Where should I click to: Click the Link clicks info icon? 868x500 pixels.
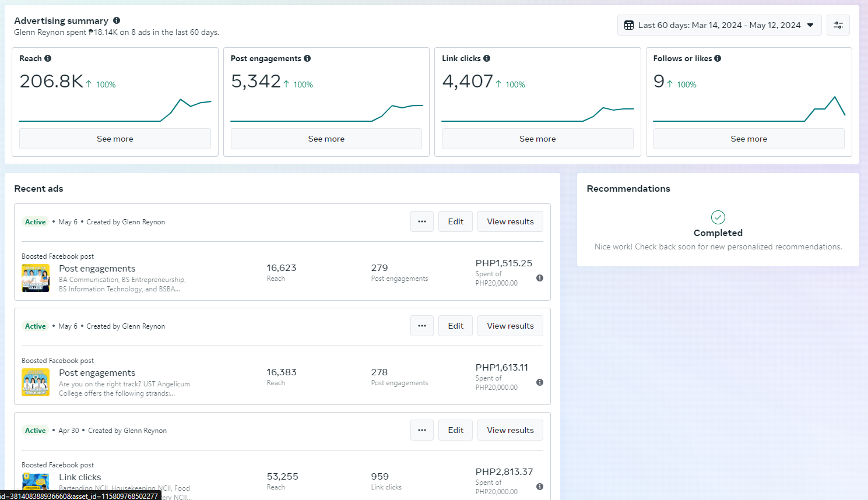487,58
